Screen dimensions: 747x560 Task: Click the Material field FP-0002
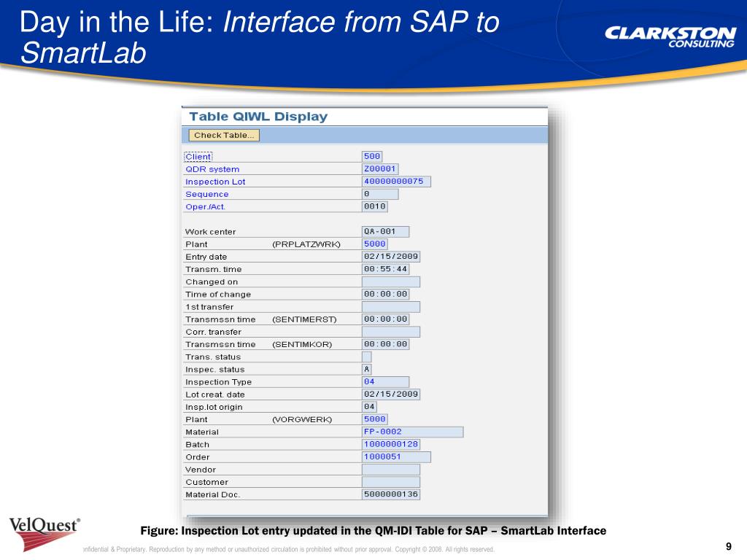point(413,432)
